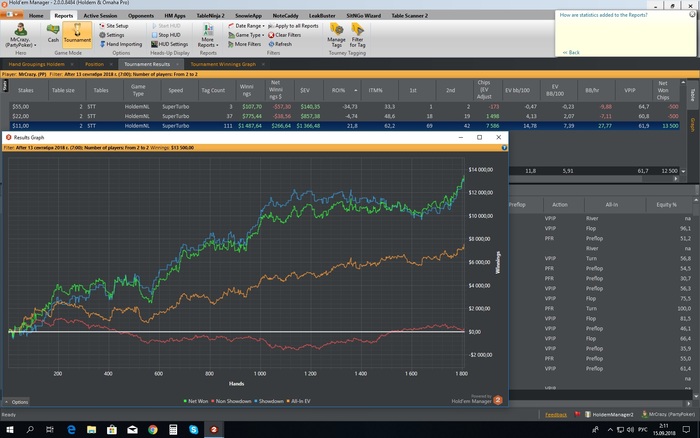The height and width of the screenshot is (438, 700).
Task: Sort by Tag Count column header
Action: (x=213, y=90)
